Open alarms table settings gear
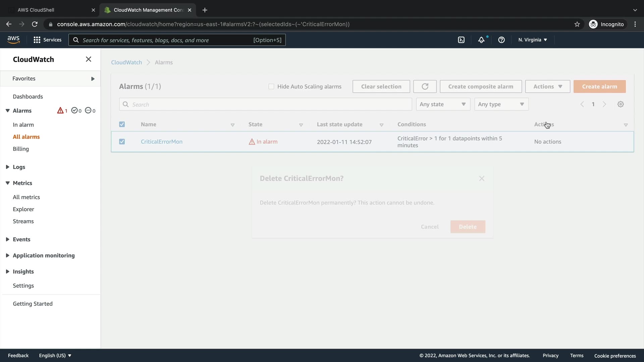This screenshot has height=362, width=644. click(x=621, y=104)
